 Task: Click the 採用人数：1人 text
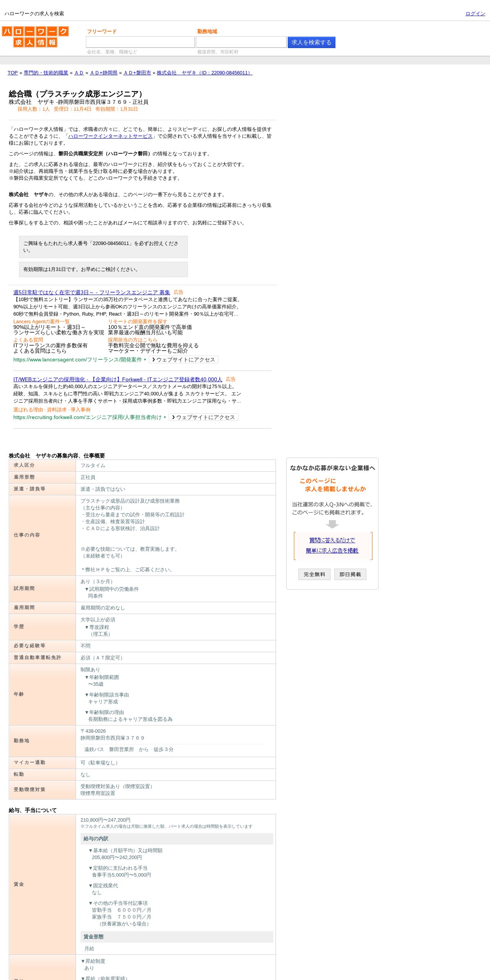coord(34,109)
